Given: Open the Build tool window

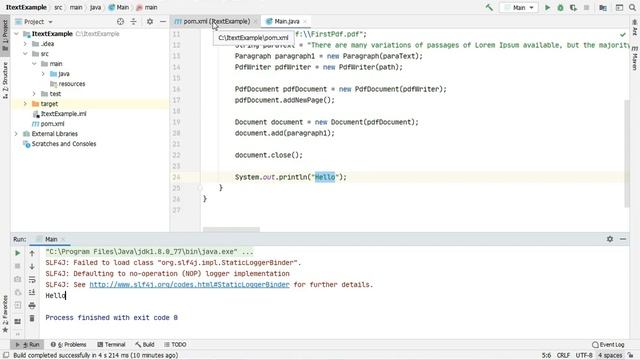Looking at the screenshot, I should (x=145, y=344).
